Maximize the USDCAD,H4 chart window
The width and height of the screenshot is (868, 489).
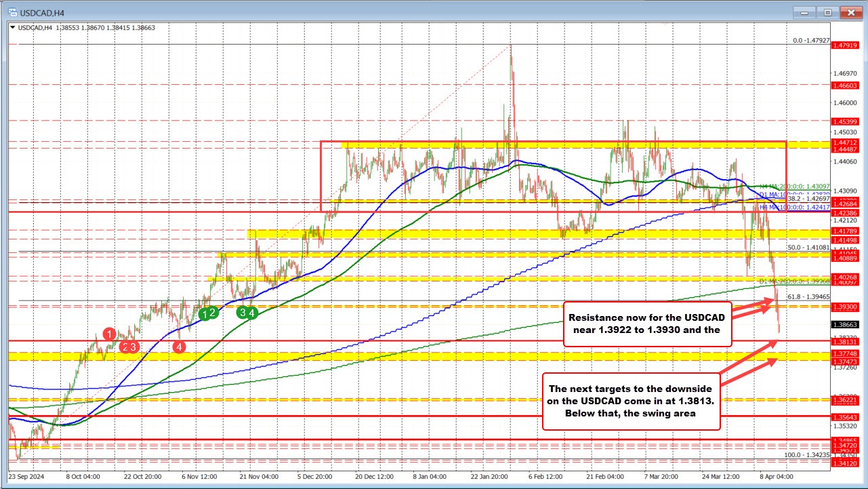827,12
